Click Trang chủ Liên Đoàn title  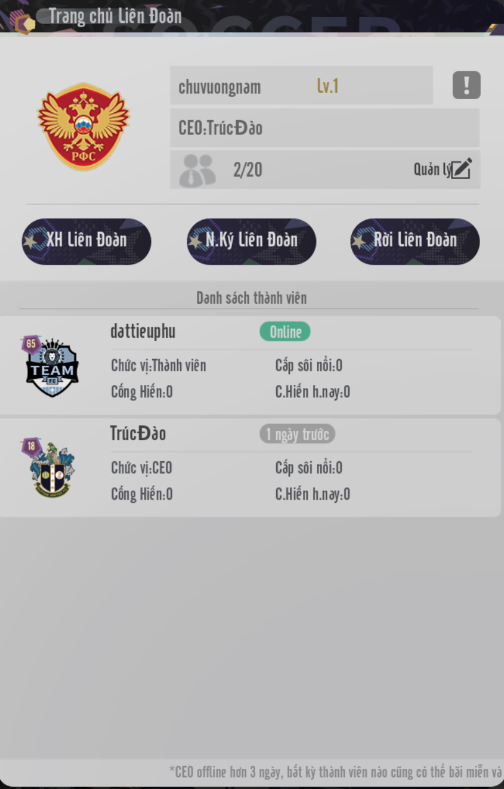coord(115,16)
